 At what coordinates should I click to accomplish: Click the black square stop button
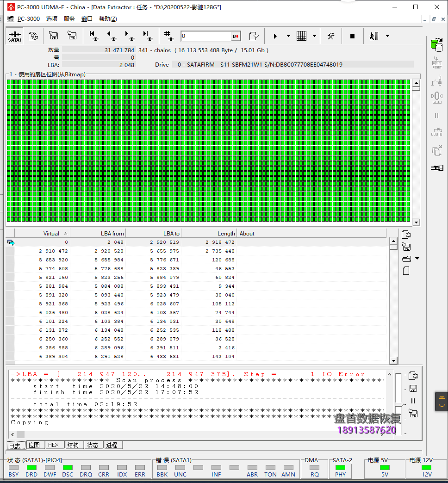tap(353, 37)
